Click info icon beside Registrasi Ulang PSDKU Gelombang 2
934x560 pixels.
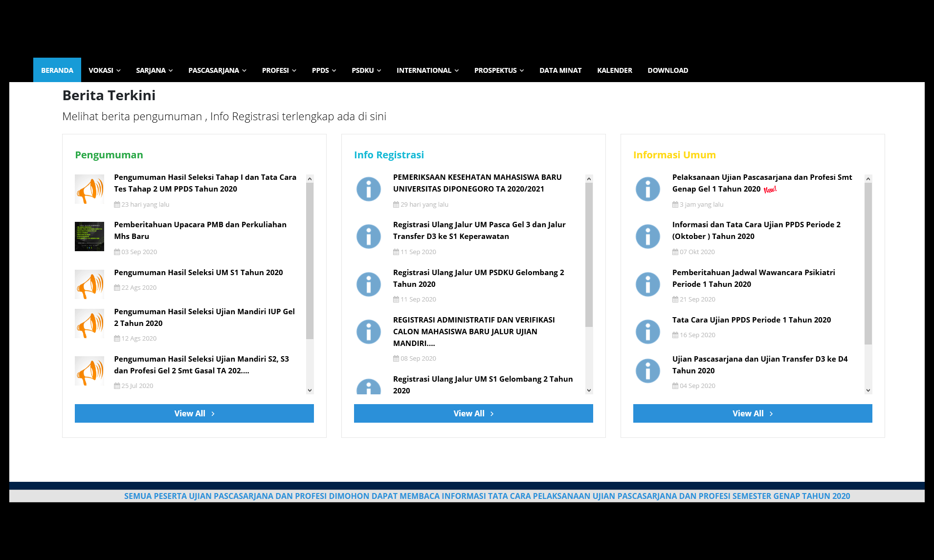[x=368, y=284]
